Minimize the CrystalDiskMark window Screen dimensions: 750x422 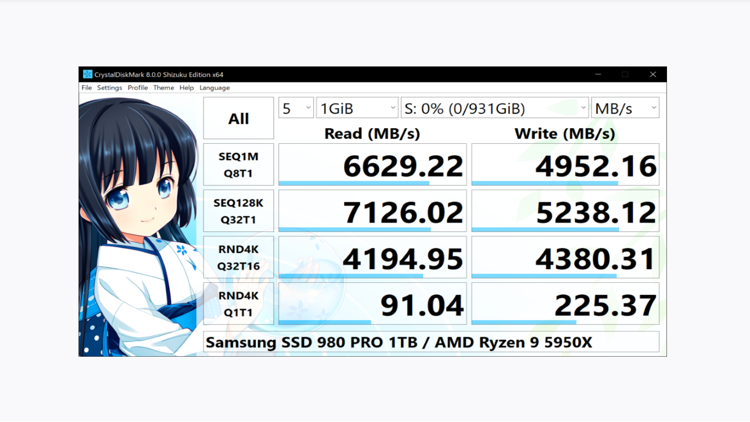tap(598, 74)
